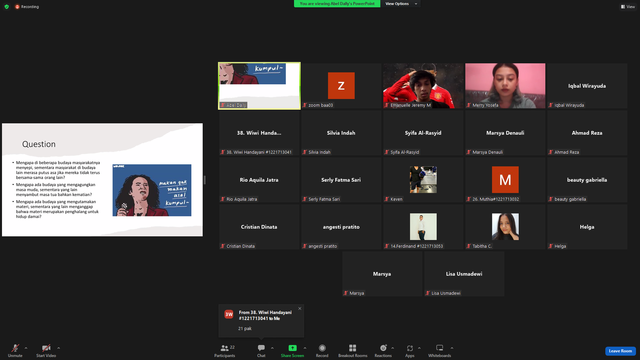Viewport: 640px width, 360px height.
Task: Click the cartoon image on slide
Action: 152,190
